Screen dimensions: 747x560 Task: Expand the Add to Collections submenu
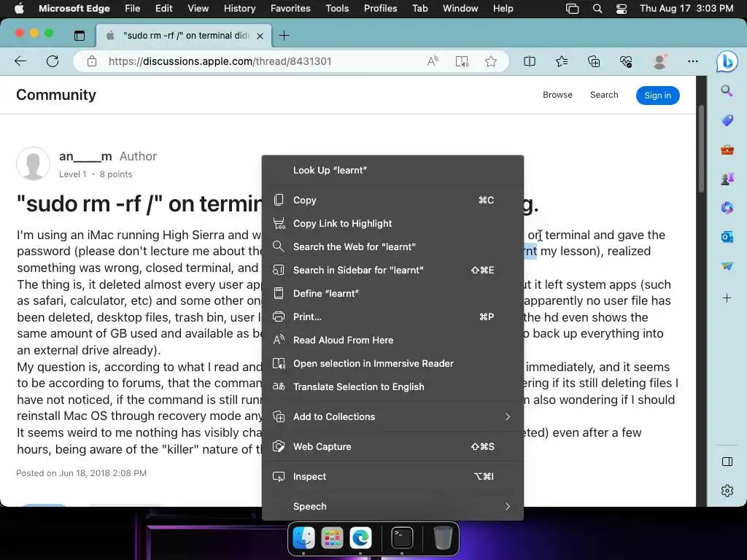pos(392,417)
